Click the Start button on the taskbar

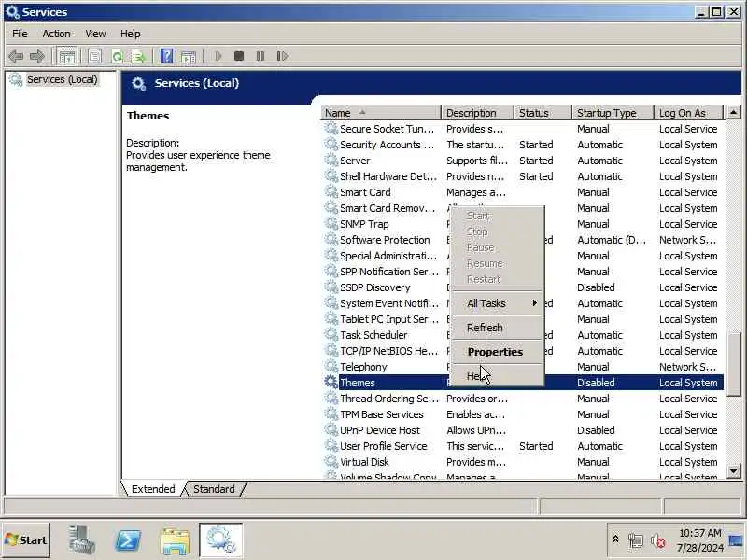pyautogui.click(x=26, y=540)
